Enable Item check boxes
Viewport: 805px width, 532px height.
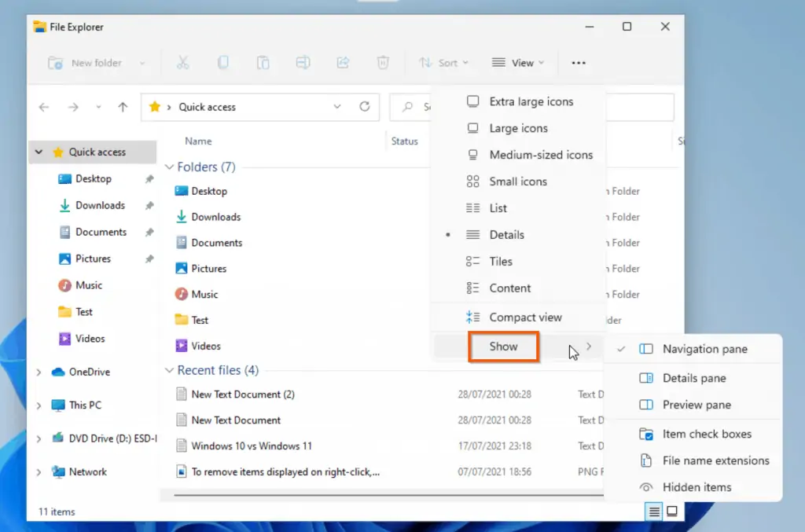pyautogui.click(x=693, y=434)
